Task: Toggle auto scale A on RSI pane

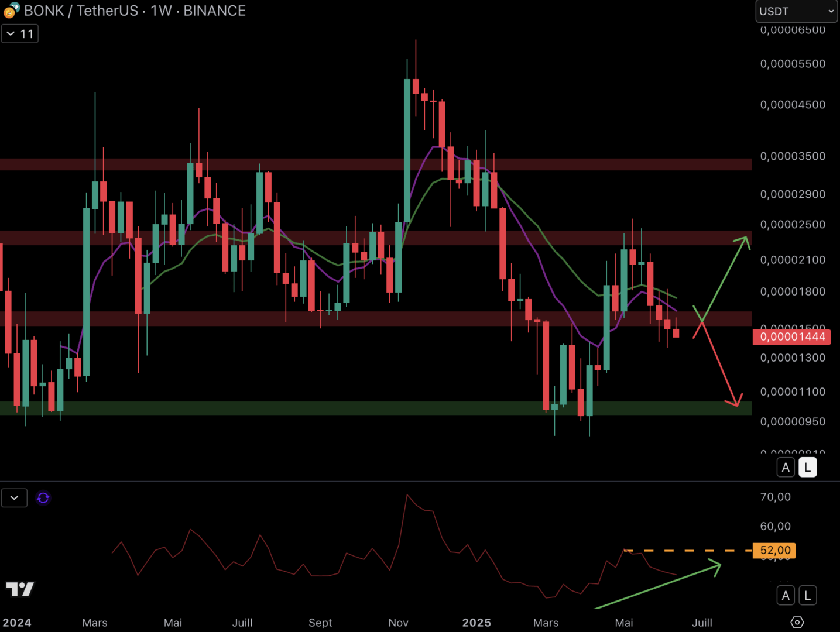Action: [786, 596]
